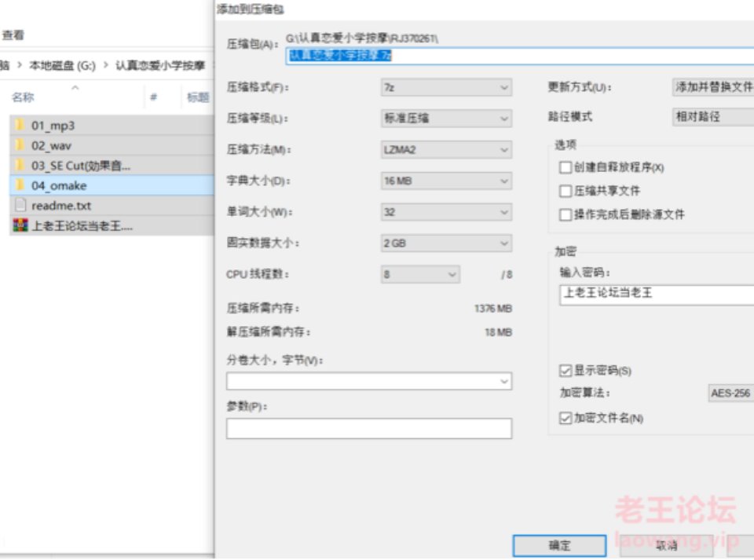Click the # column header
The height and width of the screenshot is (560, 754).
pyautogui.click(x=153, y=97)
